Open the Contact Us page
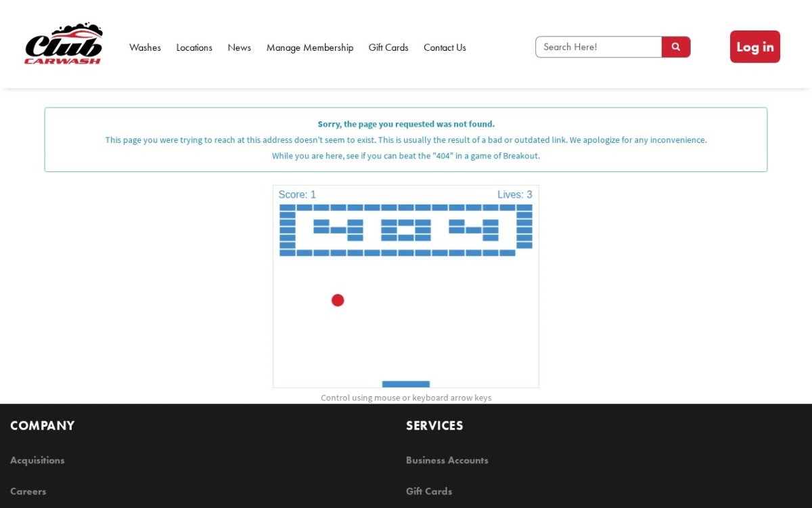Image resolution: width=812 pixels, height=508 pixels. pyautogui.click(x=445, y=47)
